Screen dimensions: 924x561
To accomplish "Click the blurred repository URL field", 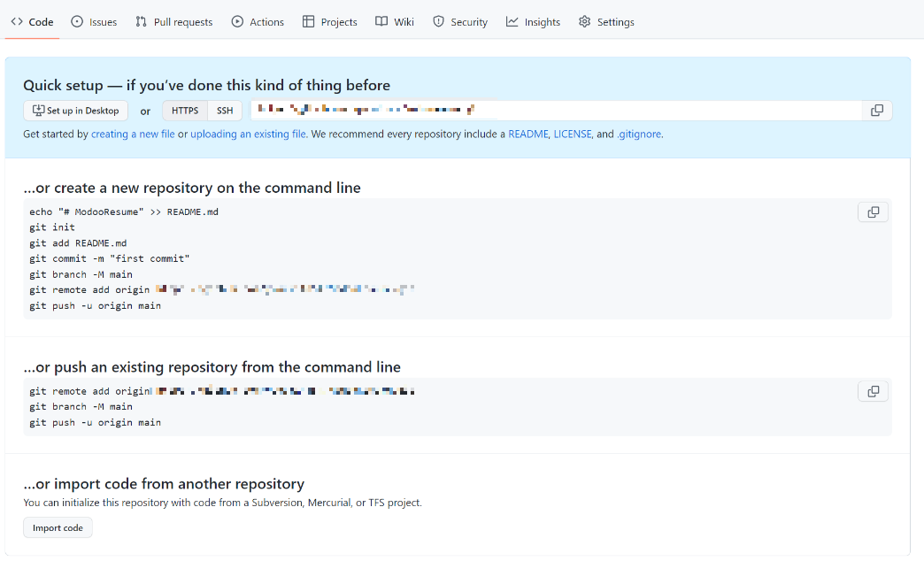I will [557, 111].
